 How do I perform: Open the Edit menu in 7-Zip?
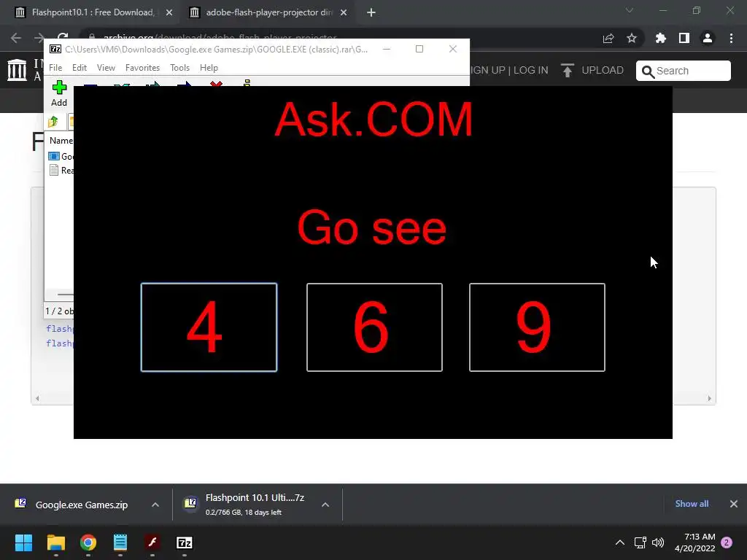pyautogui.click(x=79, y=68)
